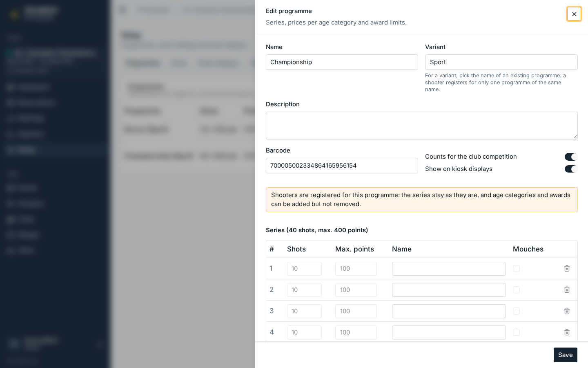Check Mouches checkbox for series 4

pyautogui.click(x=516, y=332)
